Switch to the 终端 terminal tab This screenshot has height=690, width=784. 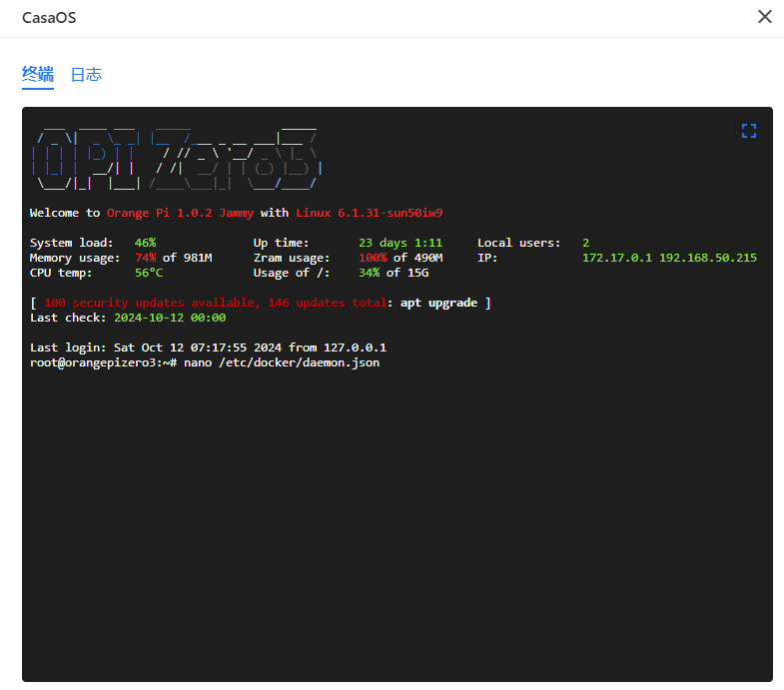click(38, 75)
